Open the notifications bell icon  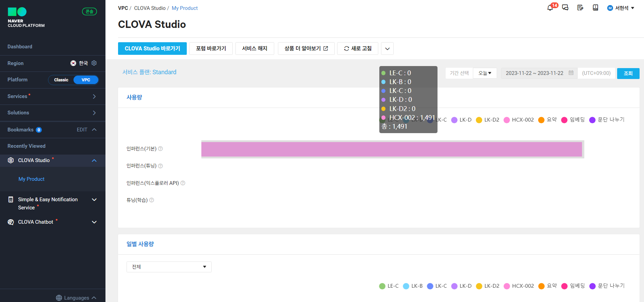coord(550,8)
